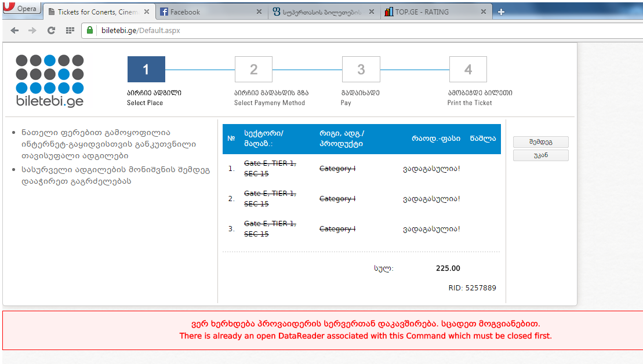This screenshot has width=643, height=364.
Task: Go forward with the browser forward arrow
Action: click(x=32, y=30)
